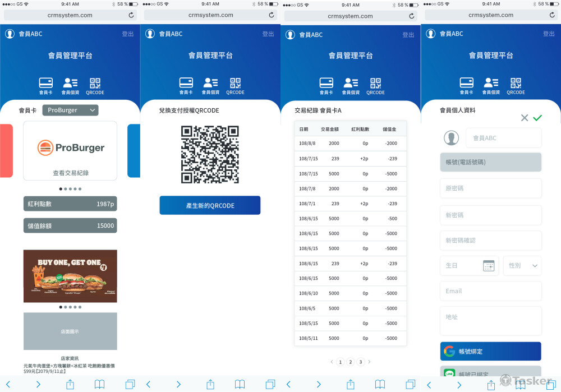Click the next-page chevron under the transaction list

[369, 362]
